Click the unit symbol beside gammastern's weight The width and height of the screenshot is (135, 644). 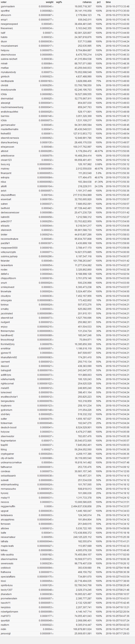pyautogui.click(x=53, y=7)
